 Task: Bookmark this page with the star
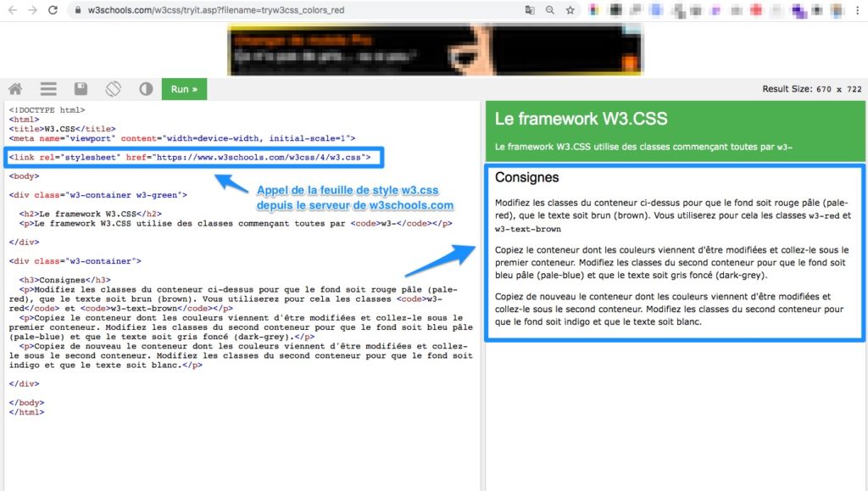tap(570, 10)
